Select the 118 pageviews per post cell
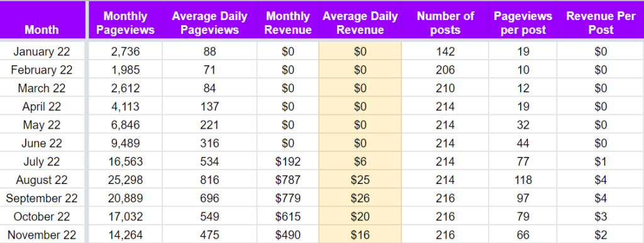Screen dimensions: 644x243 (x=523, y=180)
